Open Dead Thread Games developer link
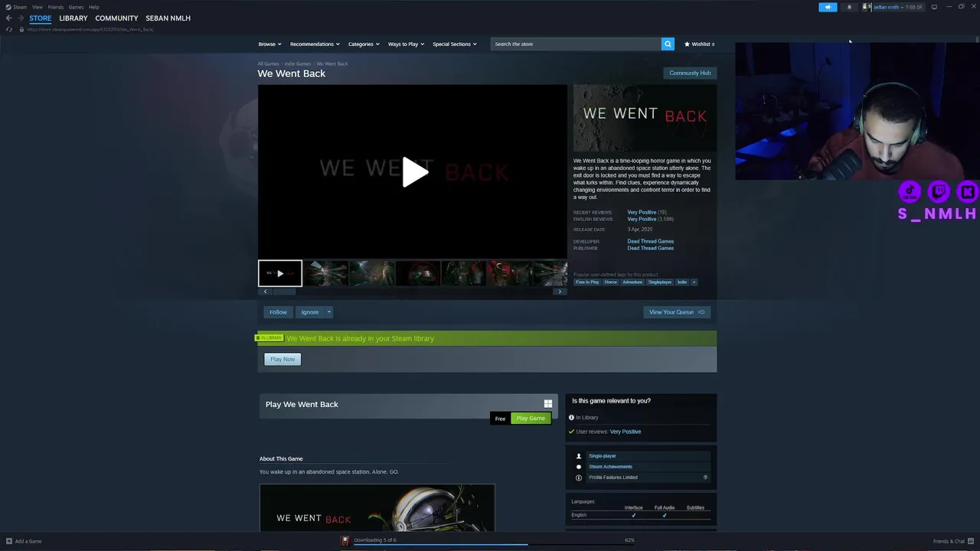Screen dimensions: 980x551 pos(651,242)
